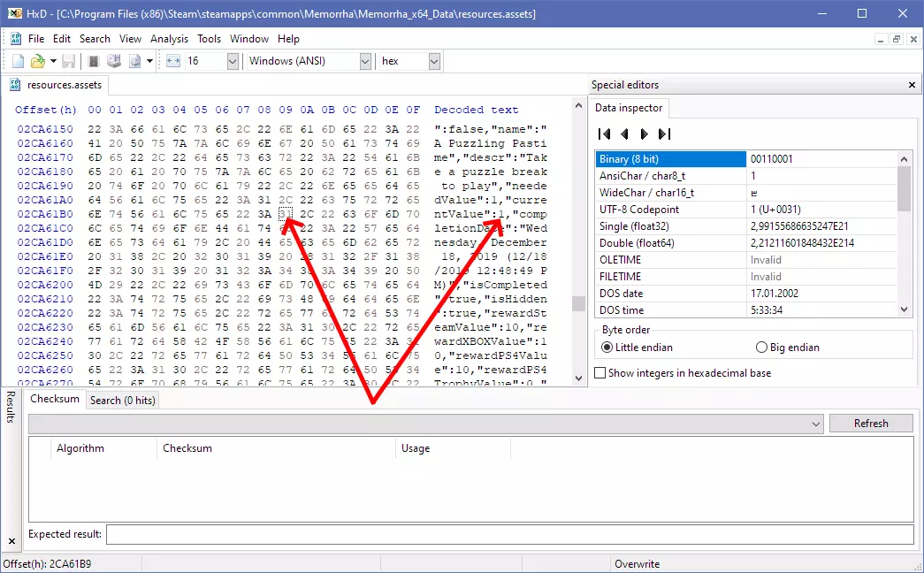Click the bytes-per-row width arrows icon
Screen dimensions: 924x573
(x=173, y=61)
